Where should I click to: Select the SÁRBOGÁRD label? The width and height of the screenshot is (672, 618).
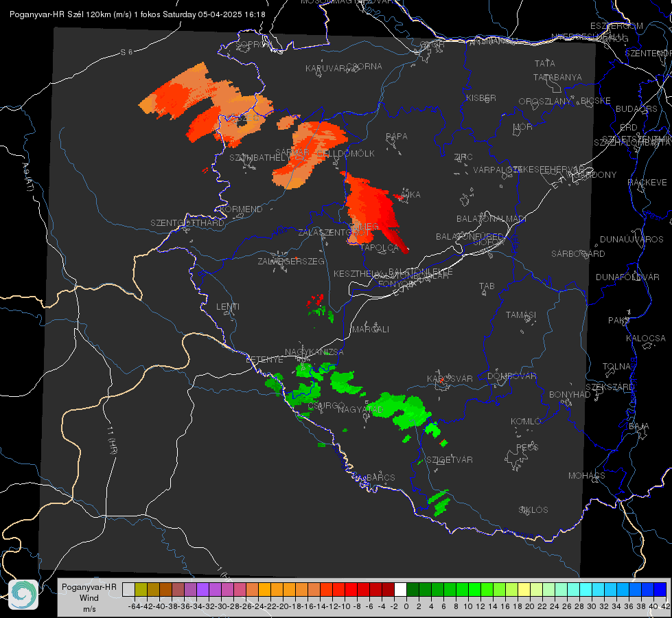tap(578, 254)
